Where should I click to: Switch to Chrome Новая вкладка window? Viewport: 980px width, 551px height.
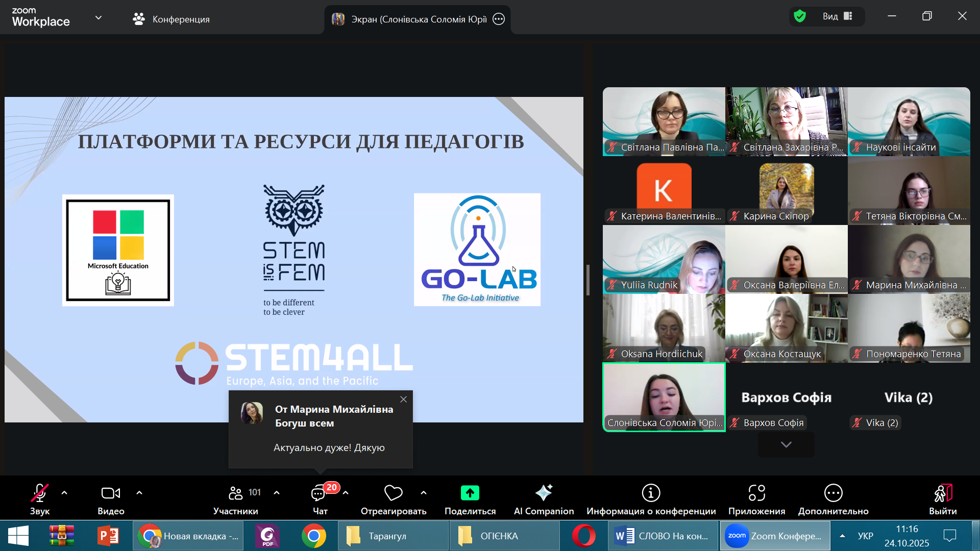188,536
